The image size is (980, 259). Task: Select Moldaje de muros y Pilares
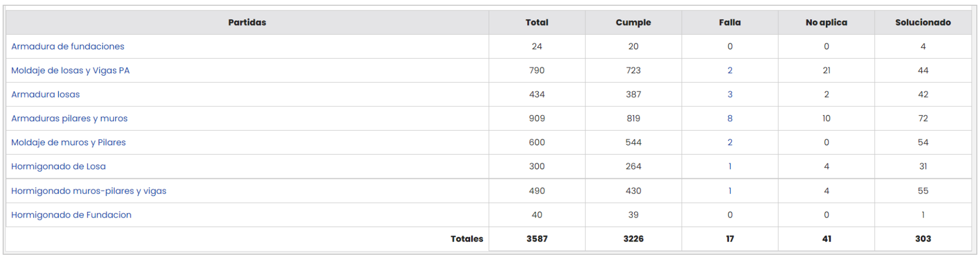click(x=68, y=142)
